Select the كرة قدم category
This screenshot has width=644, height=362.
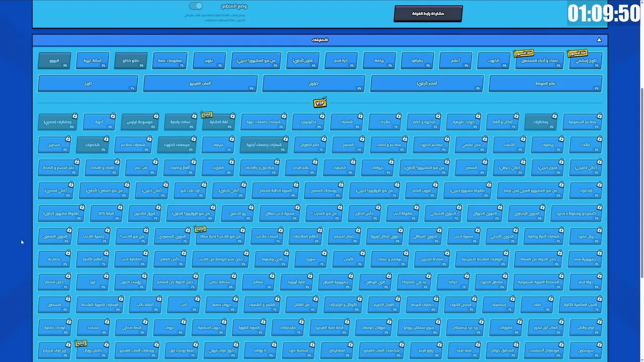tap(341, 61)
